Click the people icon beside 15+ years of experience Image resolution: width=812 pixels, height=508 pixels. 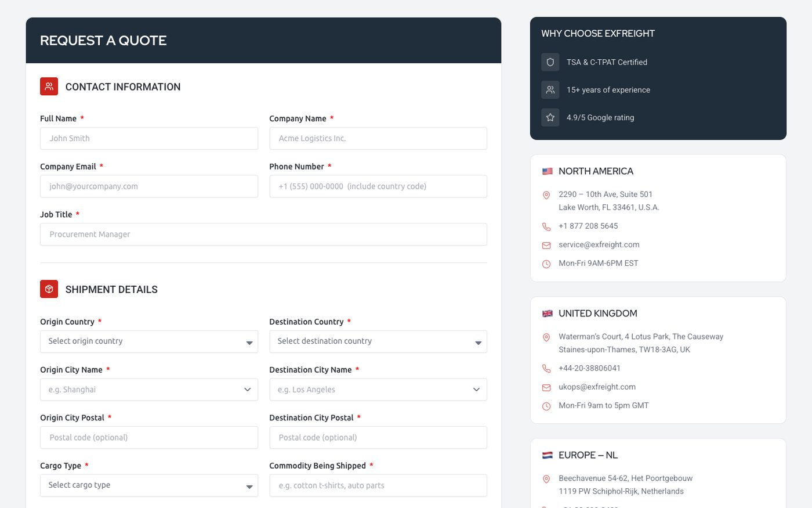coord(550,90)
